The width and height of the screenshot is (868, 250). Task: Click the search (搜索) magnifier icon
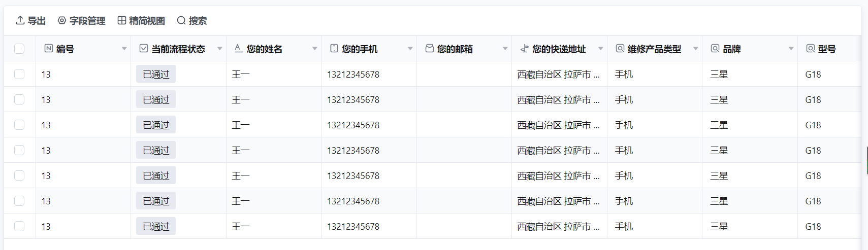pos(181,20)
